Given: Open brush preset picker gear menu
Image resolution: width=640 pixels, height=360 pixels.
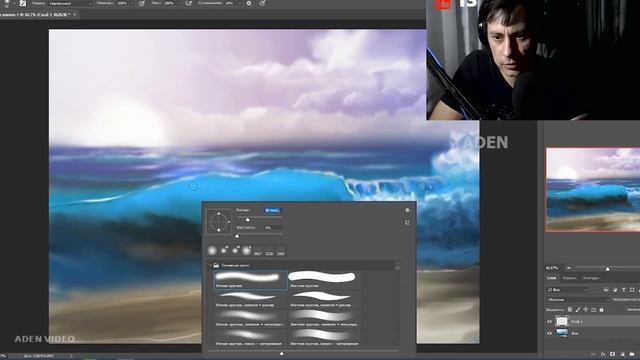Looking at the screenshot, I should coord(407,210).
